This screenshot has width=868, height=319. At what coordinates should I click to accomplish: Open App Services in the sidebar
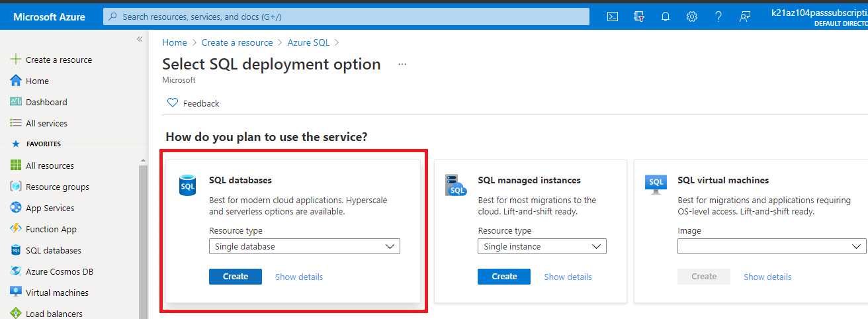[50, 208]
